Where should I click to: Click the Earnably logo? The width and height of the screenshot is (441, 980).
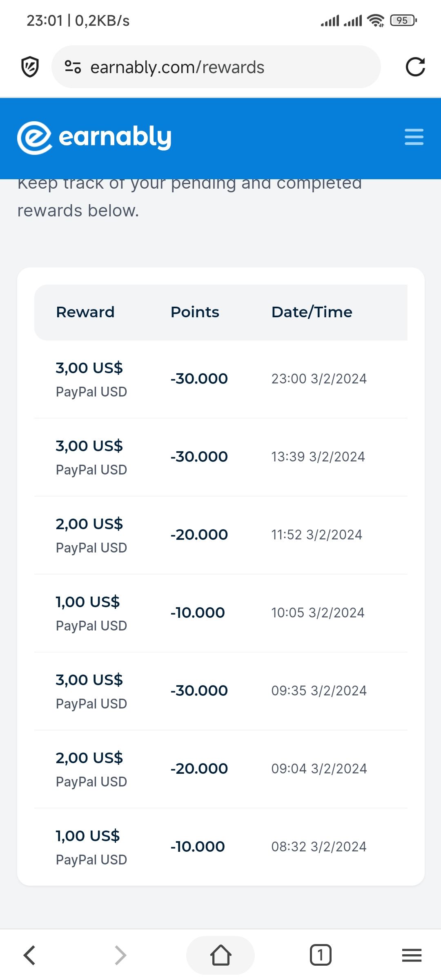[95, 137]
